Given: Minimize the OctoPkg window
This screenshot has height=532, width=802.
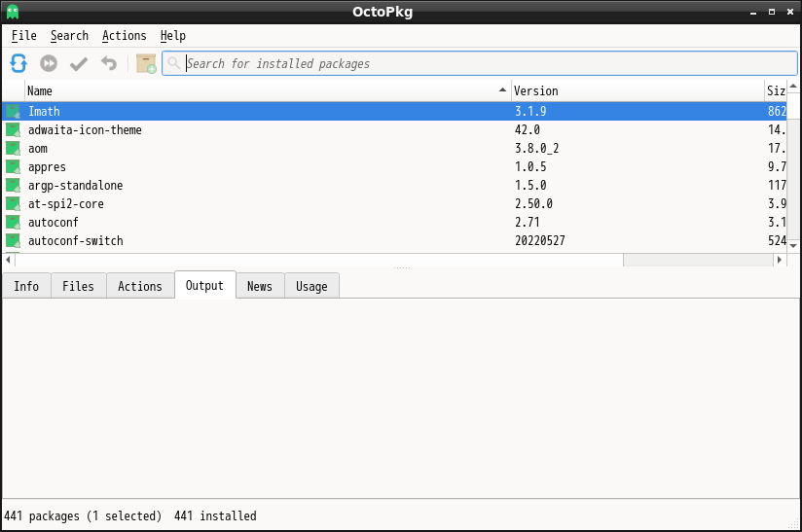Looking at the screenshot, I should (753, 12).
